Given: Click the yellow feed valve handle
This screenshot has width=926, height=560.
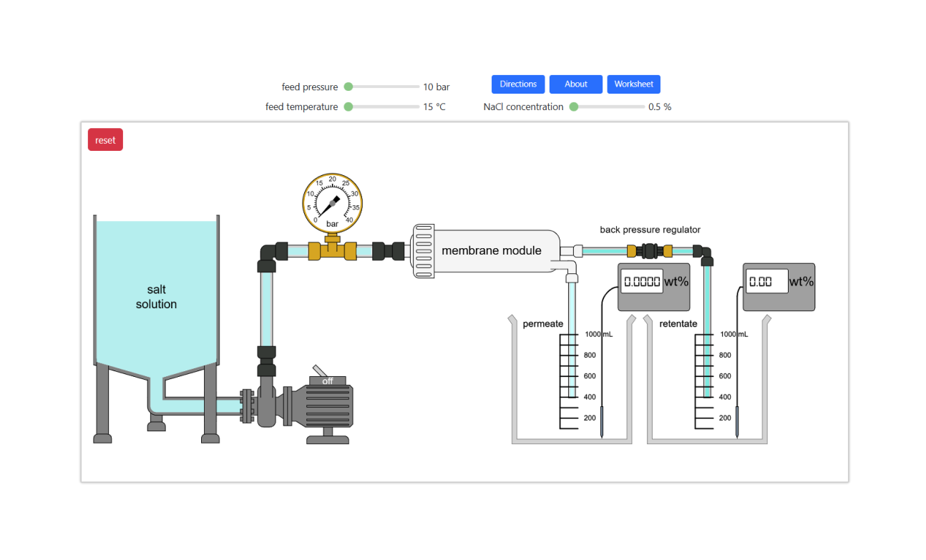Looking at the screenshot, I should point(332,251).
